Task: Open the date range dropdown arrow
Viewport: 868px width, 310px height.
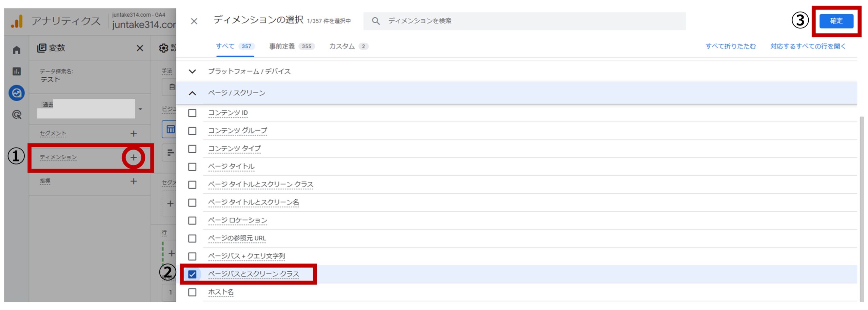Action: coord(141,109)
